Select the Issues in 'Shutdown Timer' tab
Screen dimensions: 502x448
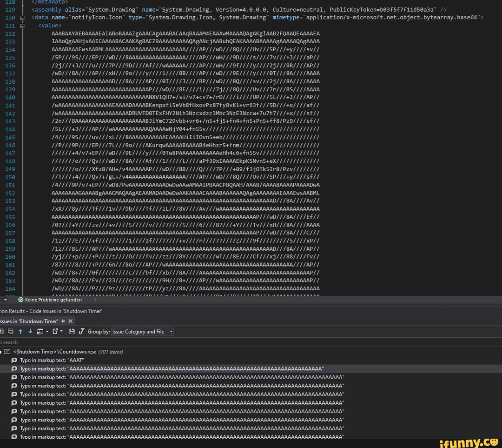tap(29, 321)
